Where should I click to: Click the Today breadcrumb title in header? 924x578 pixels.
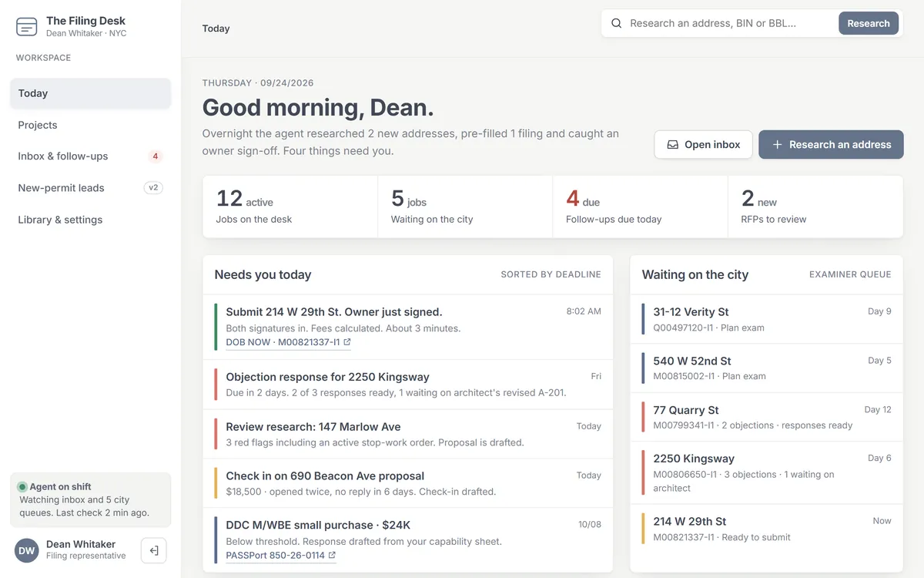(x=216, y=29)
